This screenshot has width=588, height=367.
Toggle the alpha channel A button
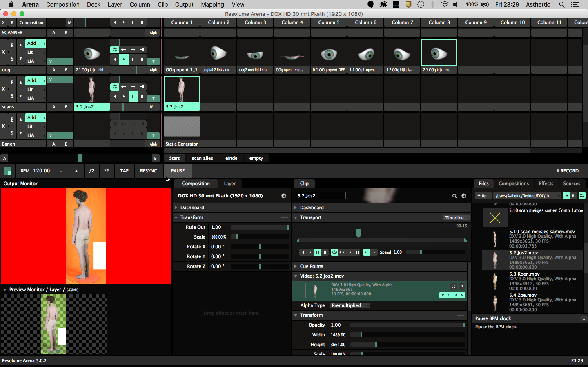point(462,295)
